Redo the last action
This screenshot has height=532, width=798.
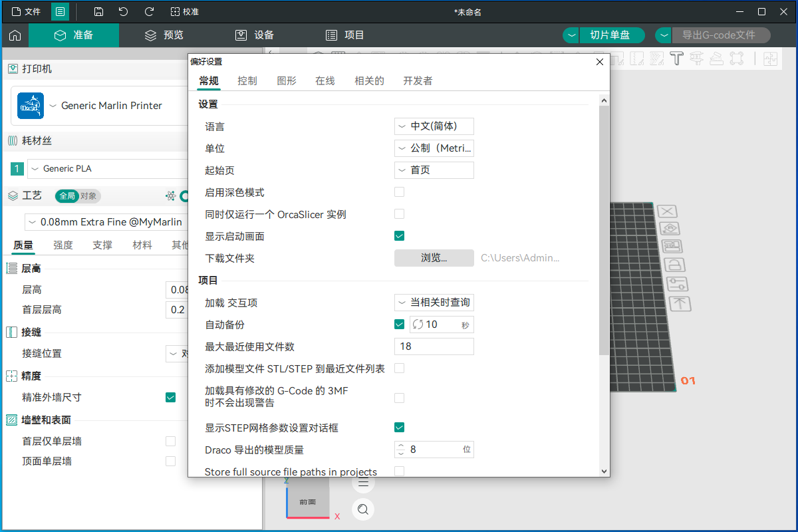coord(149,11)
